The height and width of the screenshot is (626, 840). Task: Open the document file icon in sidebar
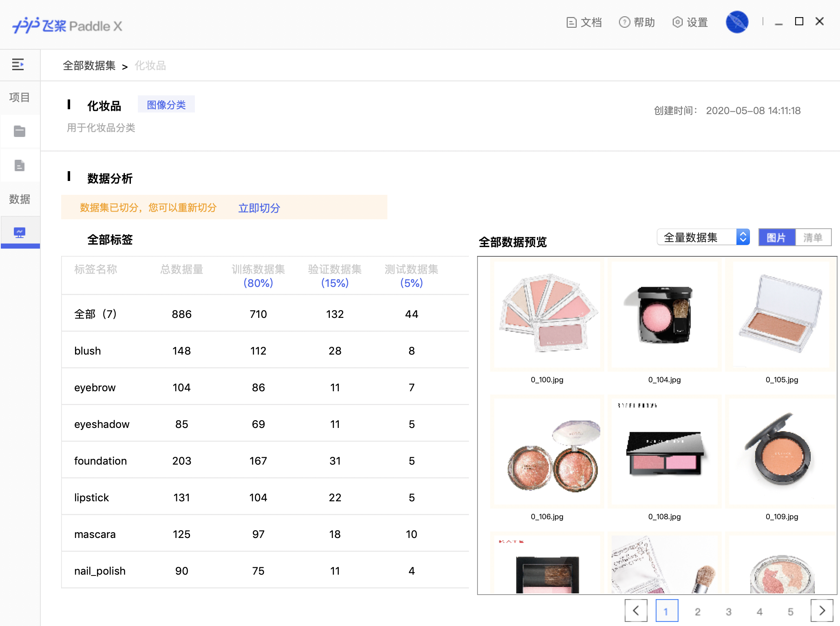[20, 165]
